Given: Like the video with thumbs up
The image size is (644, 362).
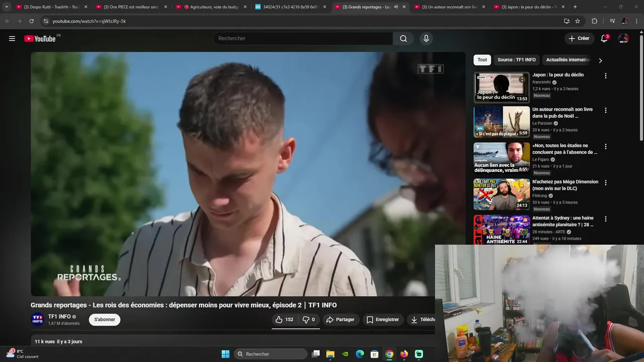Looking at the screenshot, I should tap(284, 320).
